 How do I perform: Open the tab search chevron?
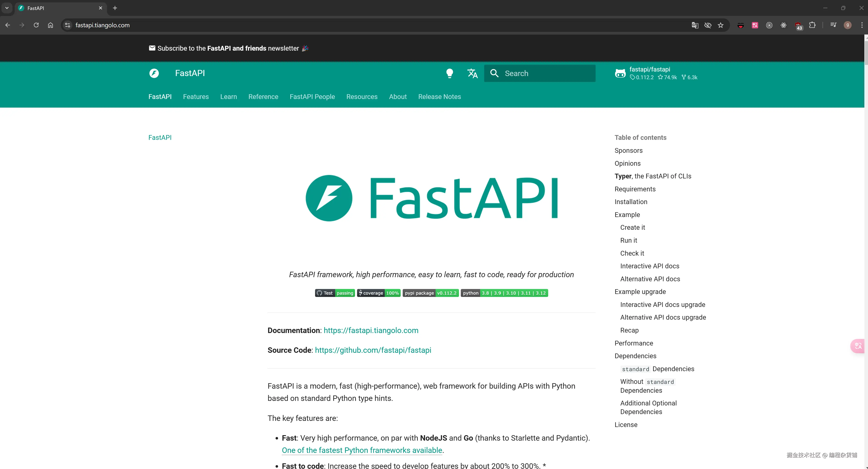point(7,8)
